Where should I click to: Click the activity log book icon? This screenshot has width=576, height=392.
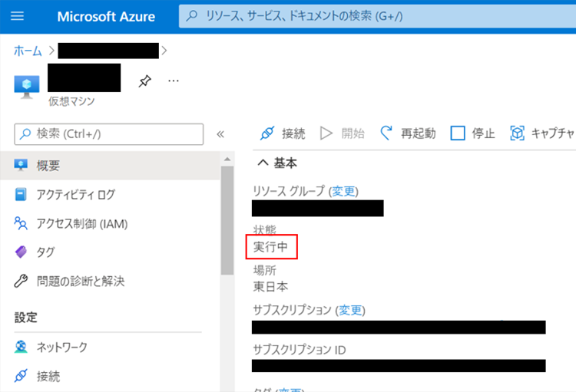tap(21, 195)
